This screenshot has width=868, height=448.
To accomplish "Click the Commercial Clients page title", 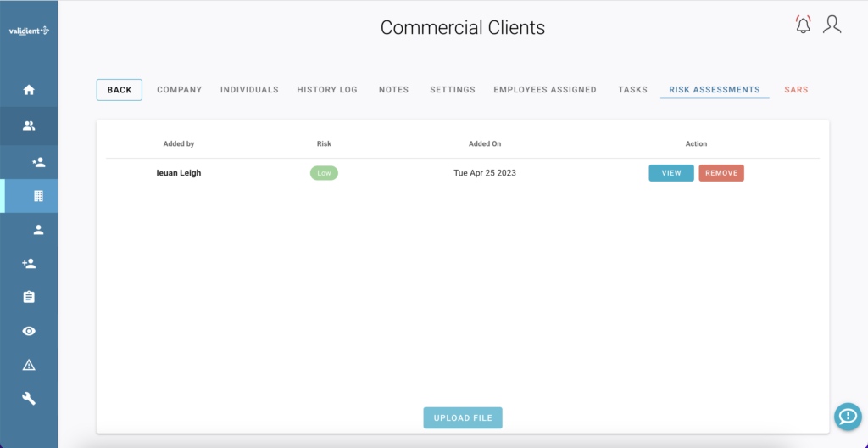I will tap(463, 28).
